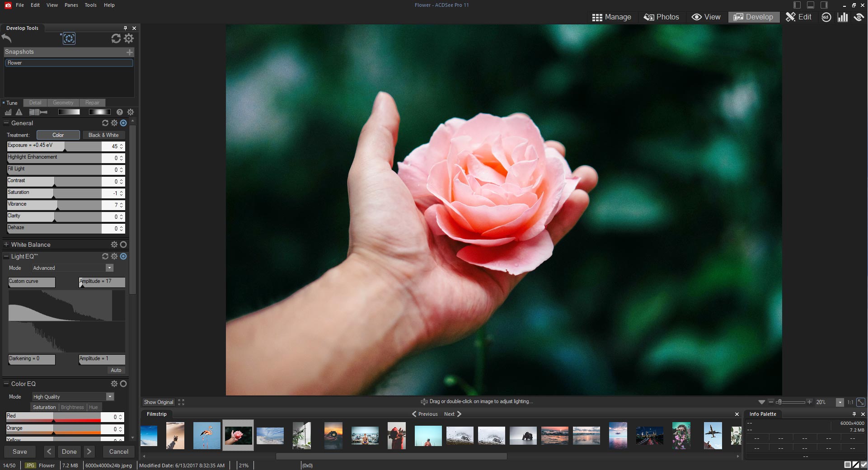Open the Panes menu

[71, 5]
